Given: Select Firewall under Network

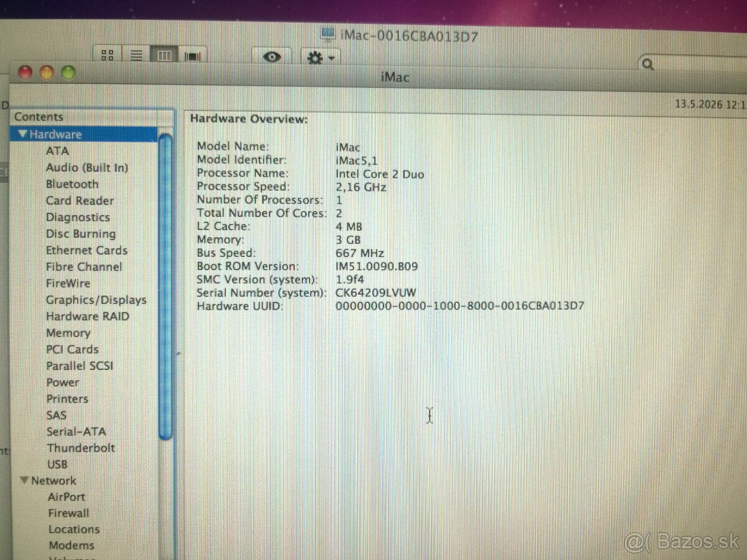Looking at the screenshot, I should [68, 513].
